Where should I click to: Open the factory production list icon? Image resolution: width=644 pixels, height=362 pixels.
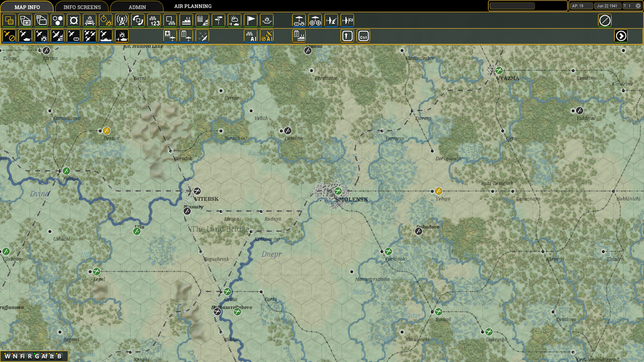coord(299,36)
